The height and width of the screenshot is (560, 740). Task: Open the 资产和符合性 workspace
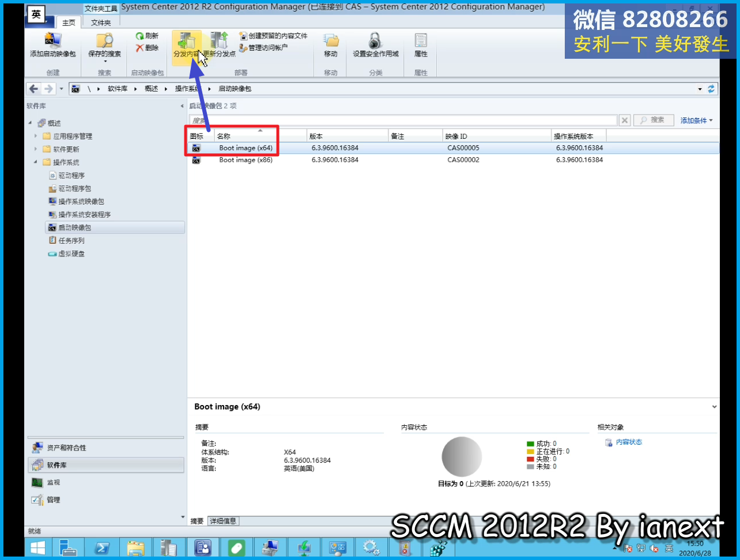pyautogui.click(x=106, y=448)
